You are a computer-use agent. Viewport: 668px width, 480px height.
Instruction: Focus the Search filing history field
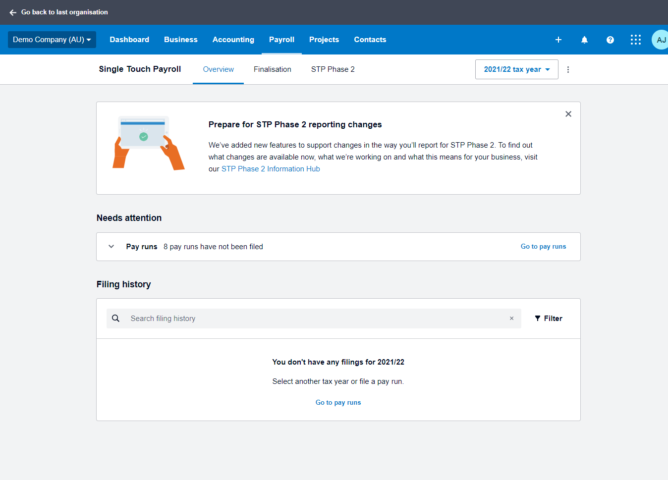tap(313, 318)
